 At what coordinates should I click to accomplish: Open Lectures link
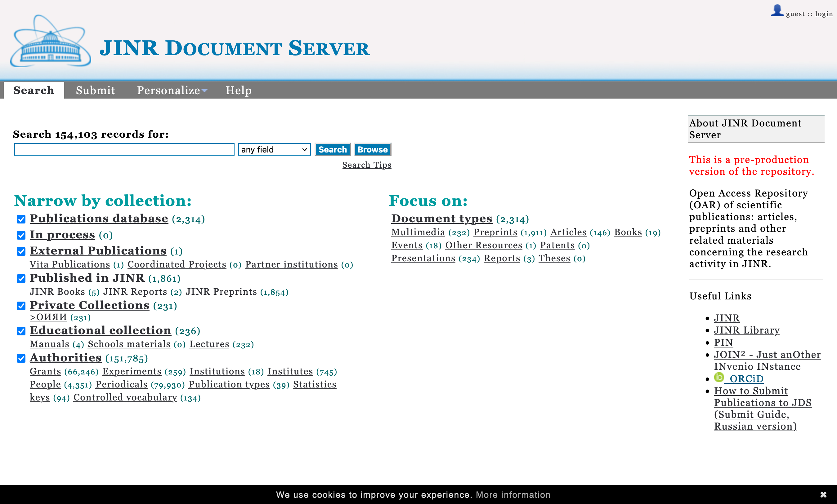tap(209, 344)
